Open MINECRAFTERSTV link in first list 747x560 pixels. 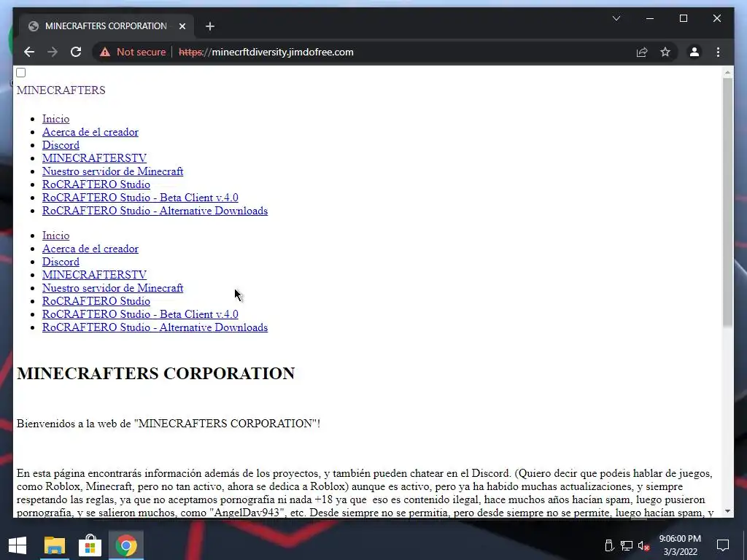94,158
